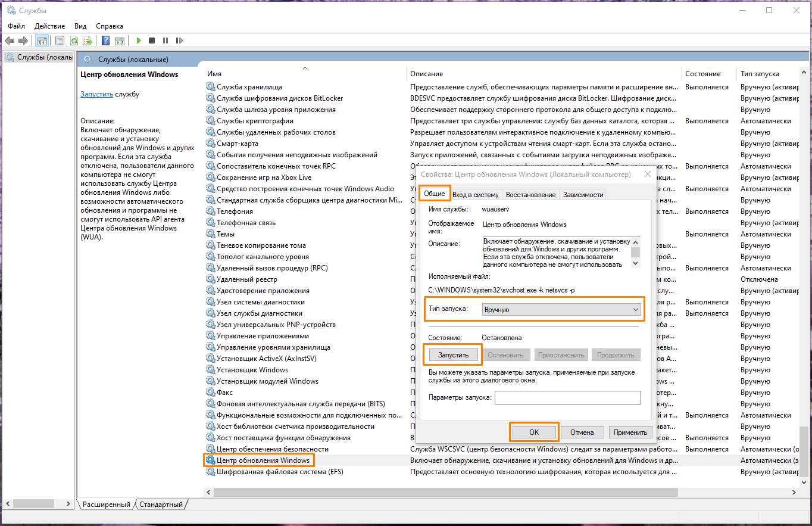Click the horizontal scrollbar thumb of services list
The width and height of the screenshot is (812, 526).
pos(445,492)
